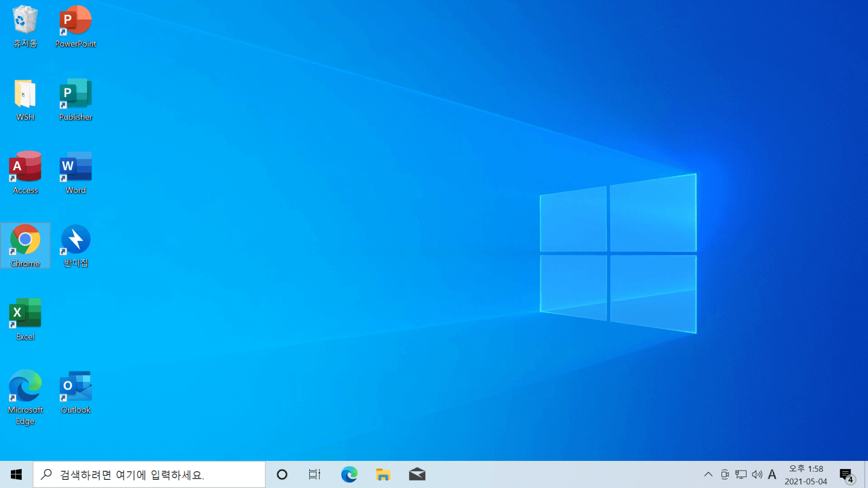Select the Word desktop shortcut
The image size is (868, 488).
76,173
